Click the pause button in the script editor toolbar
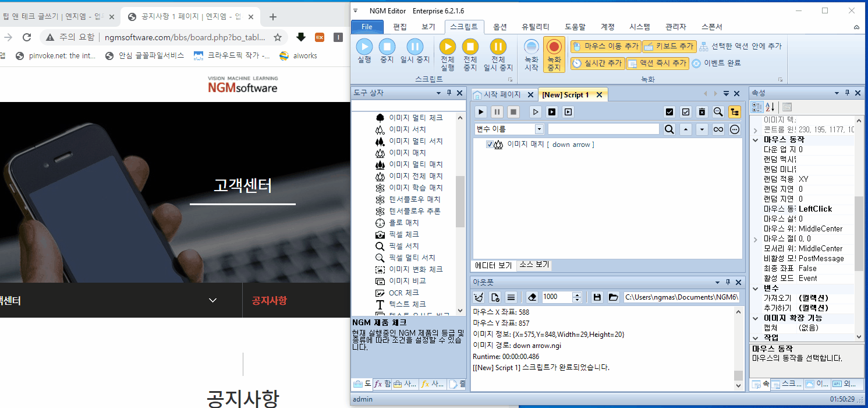 coord(497,112)
